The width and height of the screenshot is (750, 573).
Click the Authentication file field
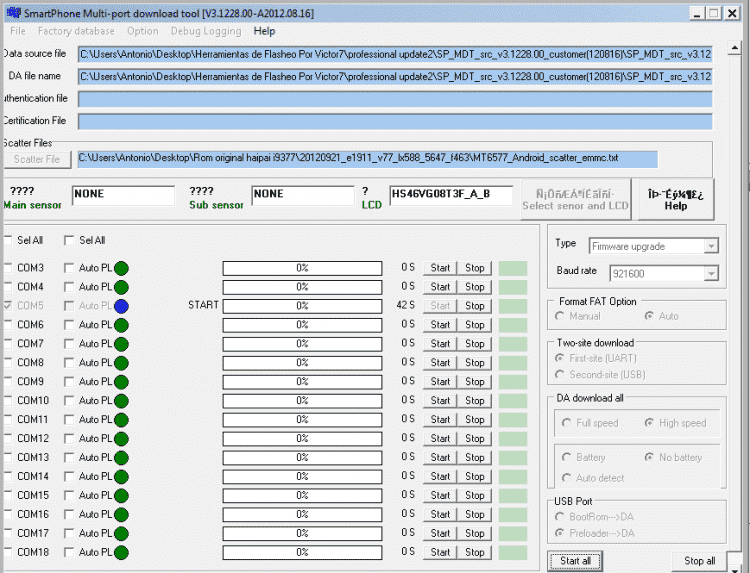tap(395, 99)
